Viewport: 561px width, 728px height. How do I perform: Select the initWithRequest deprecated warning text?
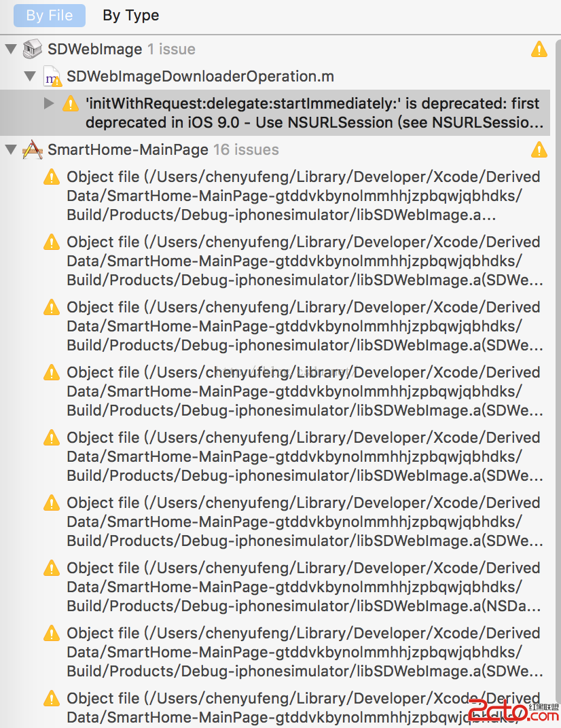(314, 113)
